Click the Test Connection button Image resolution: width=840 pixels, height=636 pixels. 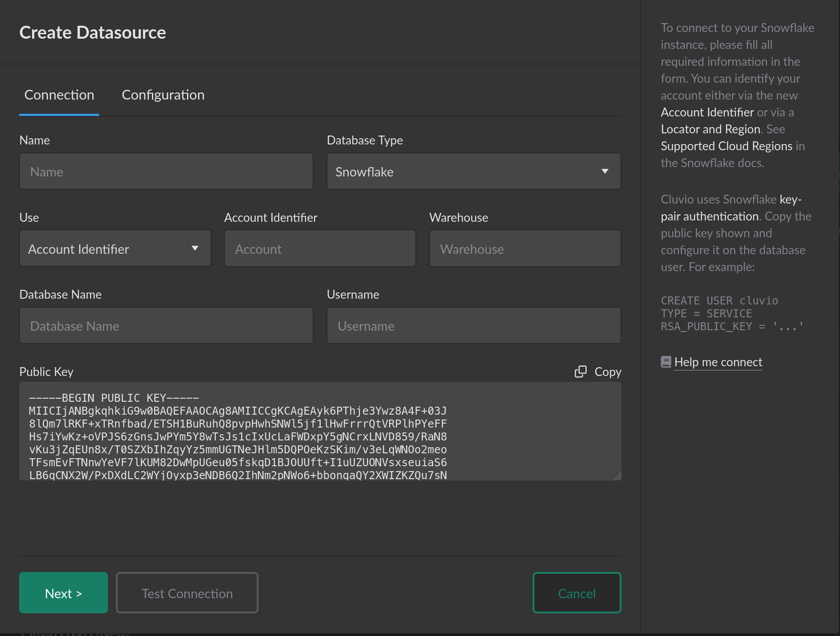pyautogui.click(x=187, y=593)
